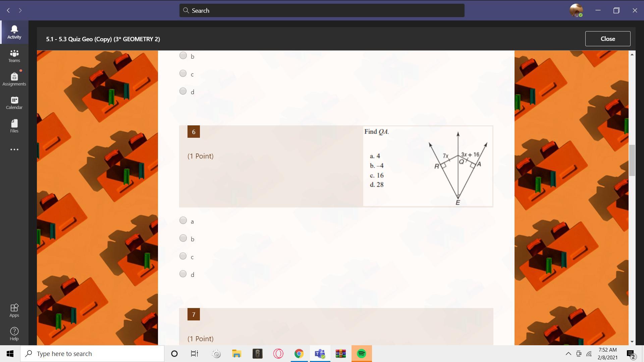Open the Files section

14,126
